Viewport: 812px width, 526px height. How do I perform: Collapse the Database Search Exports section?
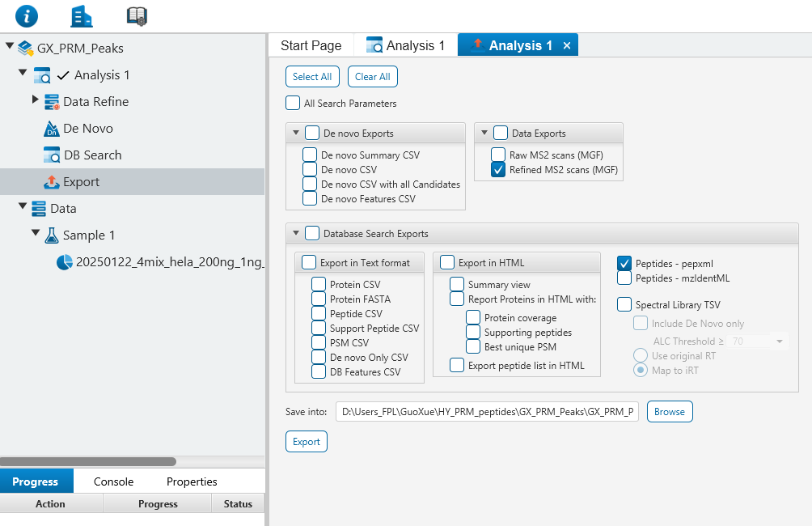pyautogui.click(x=295, y=234)
